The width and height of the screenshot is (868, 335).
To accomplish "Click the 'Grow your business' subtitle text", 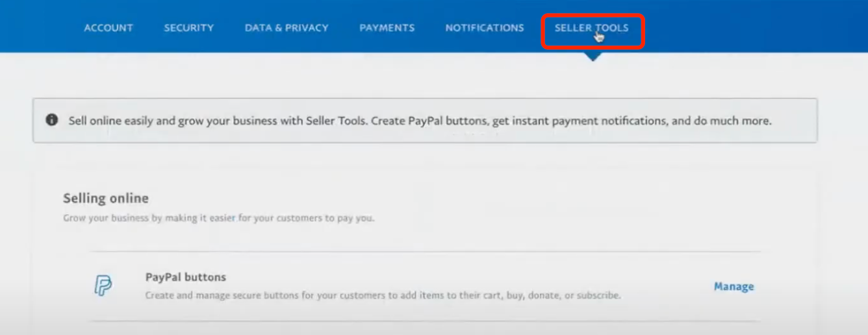I will tap(218, 218).
